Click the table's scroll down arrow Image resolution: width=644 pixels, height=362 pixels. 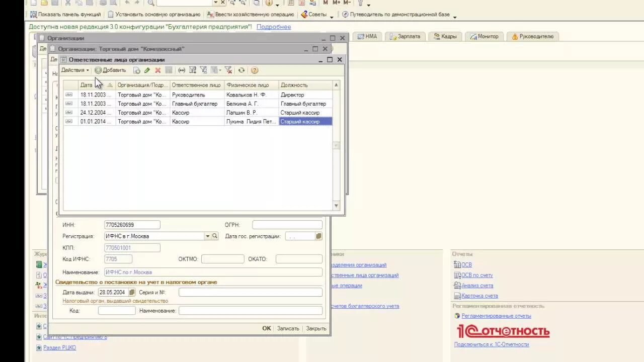coord(336,206)
